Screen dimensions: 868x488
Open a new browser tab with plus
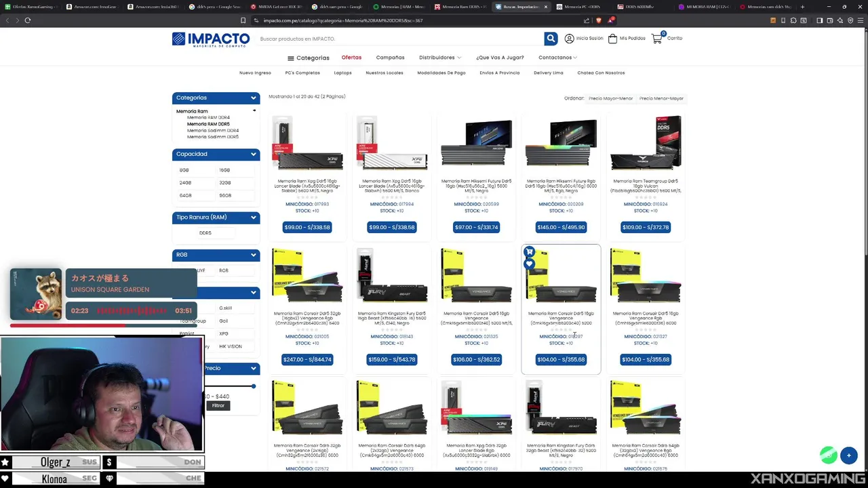click(802, 7)
